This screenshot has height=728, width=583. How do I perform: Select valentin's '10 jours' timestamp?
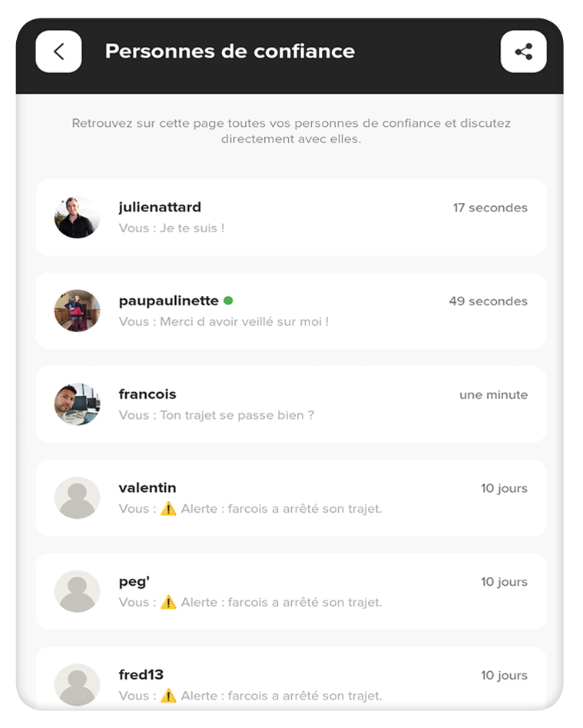[x=504, y=488]
